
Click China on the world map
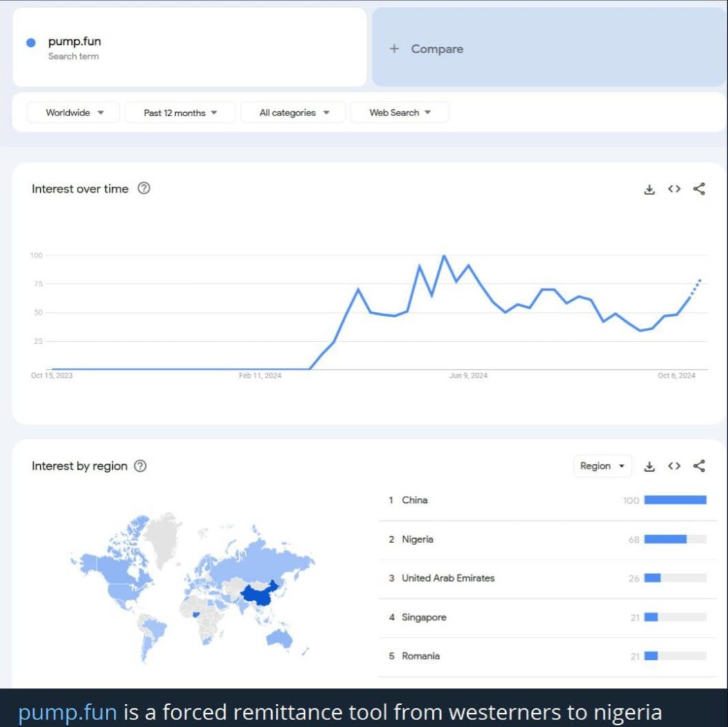[x=260, y=596]
